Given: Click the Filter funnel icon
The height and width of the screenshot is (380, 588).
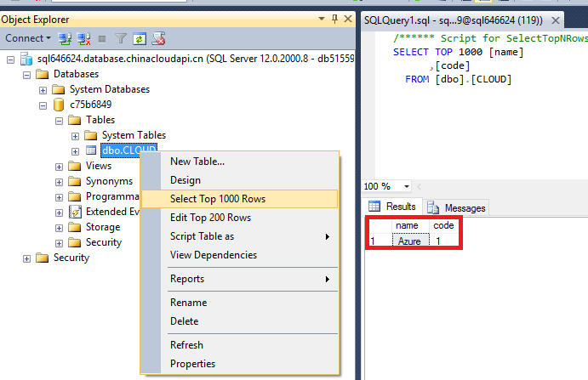Looking at the screenshot, I should tap(120, 38).
